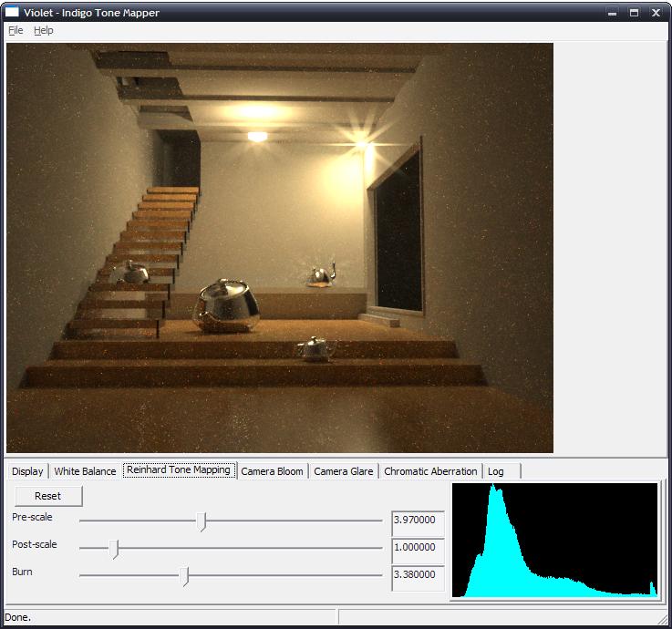Switch to the White Balance tab
Screen dimensions: 672x629
coord(85,471)
